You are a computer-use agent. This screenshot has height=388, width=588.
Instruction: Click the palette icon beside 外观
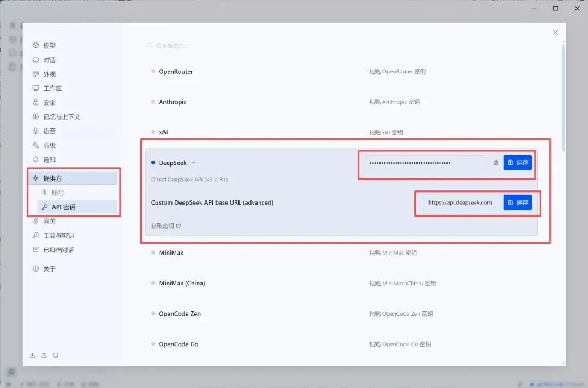click(35, 74)
